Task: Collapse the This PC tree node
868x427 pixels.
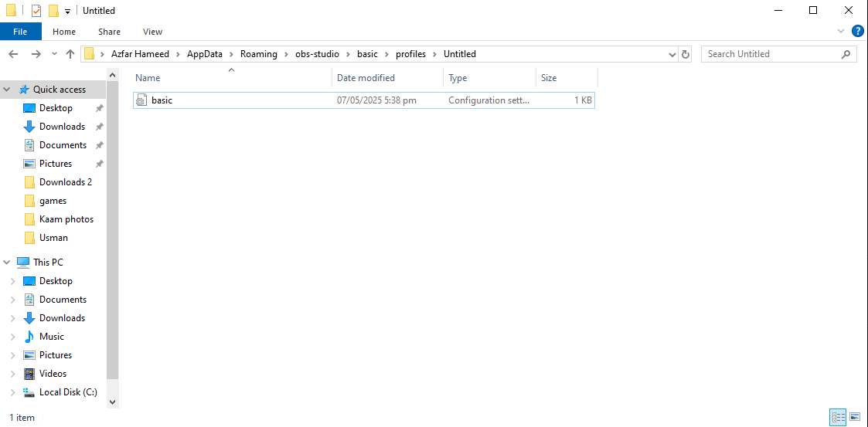Action: click(7, 263)
